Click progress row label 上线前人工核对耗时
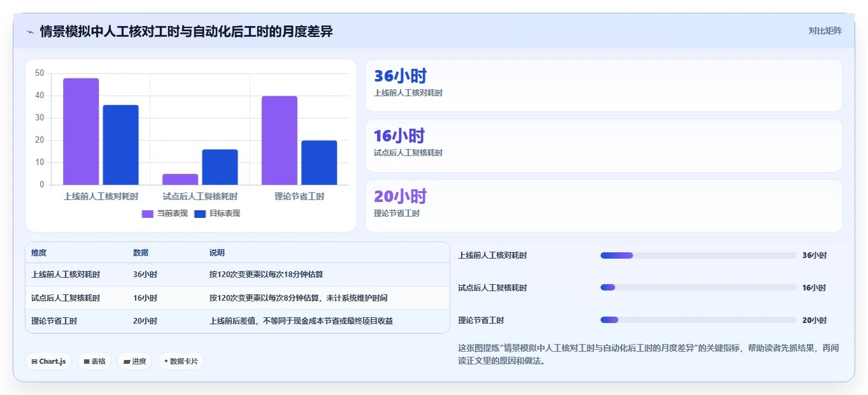Screen dimensions: 868x395 pos(493,255)
